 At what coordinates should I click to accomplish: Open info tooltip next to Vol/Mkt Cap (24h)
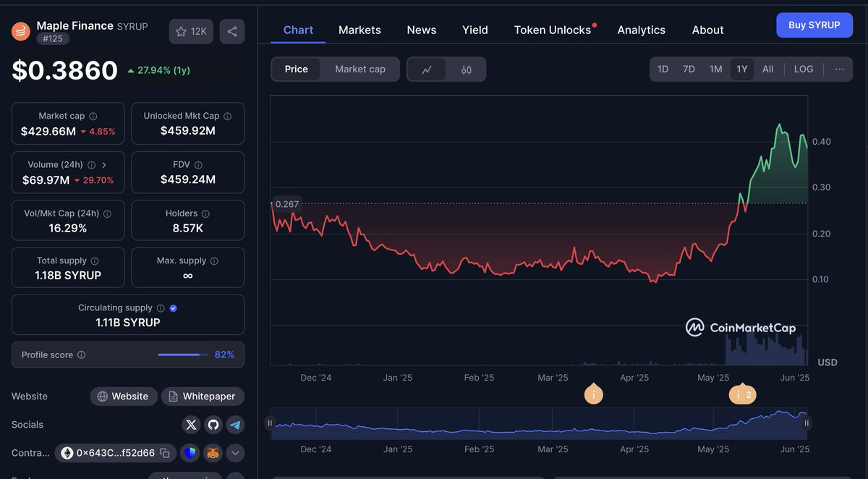[x=108, y=213]
